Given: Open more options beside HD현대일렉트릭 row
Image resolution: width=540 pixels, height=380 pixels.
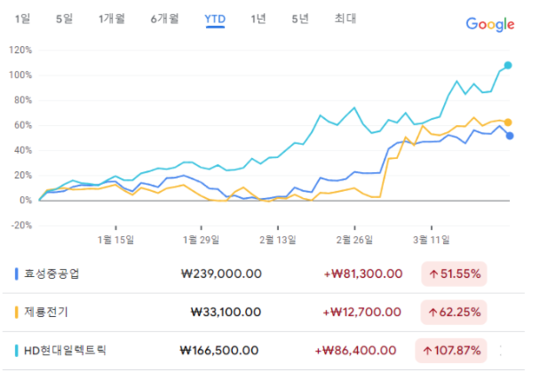Looking at the screenshot, I should click(x=501, y=351).
